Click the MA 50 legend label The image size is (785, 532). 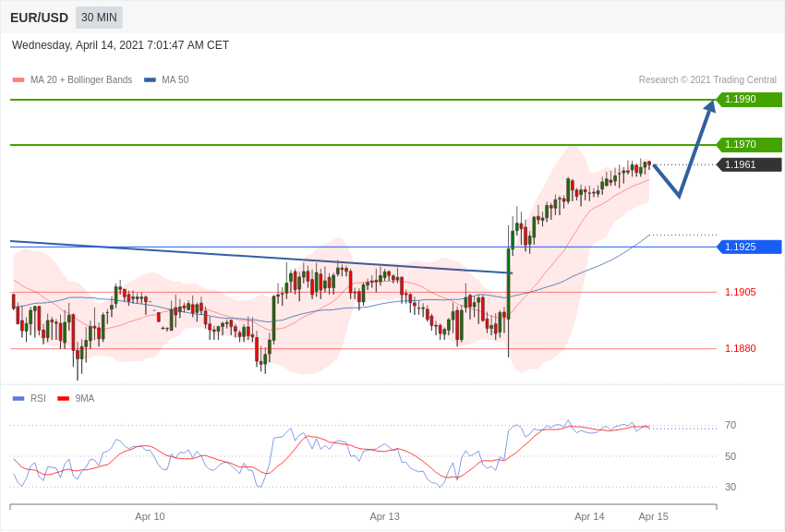pos(175,79)
